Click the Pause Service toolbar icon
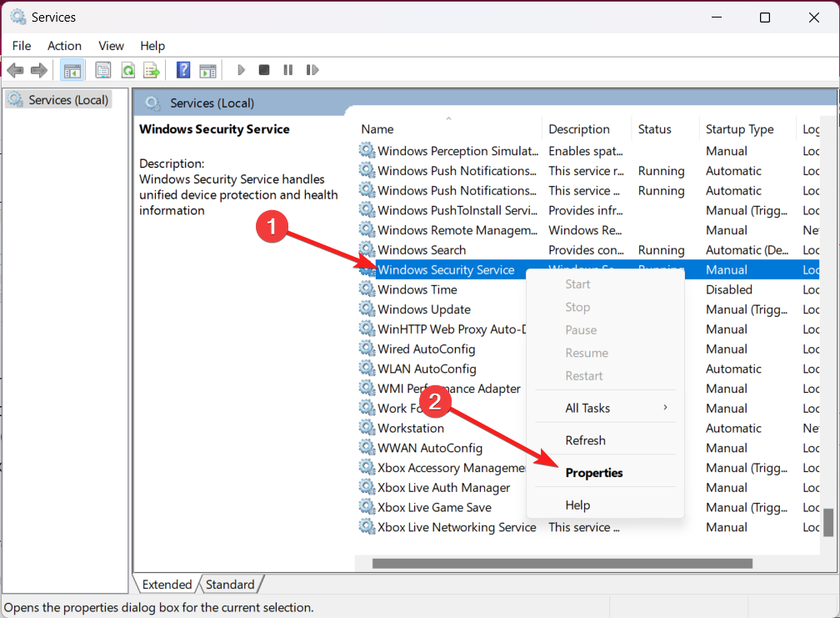The width and height of the screenshot is (840, 618). (288, 70)
